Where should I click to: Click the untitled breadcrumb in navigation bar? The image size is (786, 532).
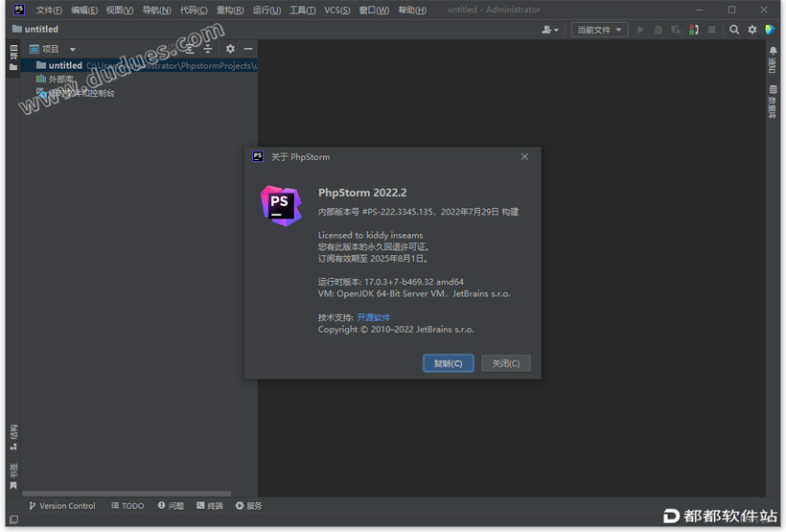[35, 29]
